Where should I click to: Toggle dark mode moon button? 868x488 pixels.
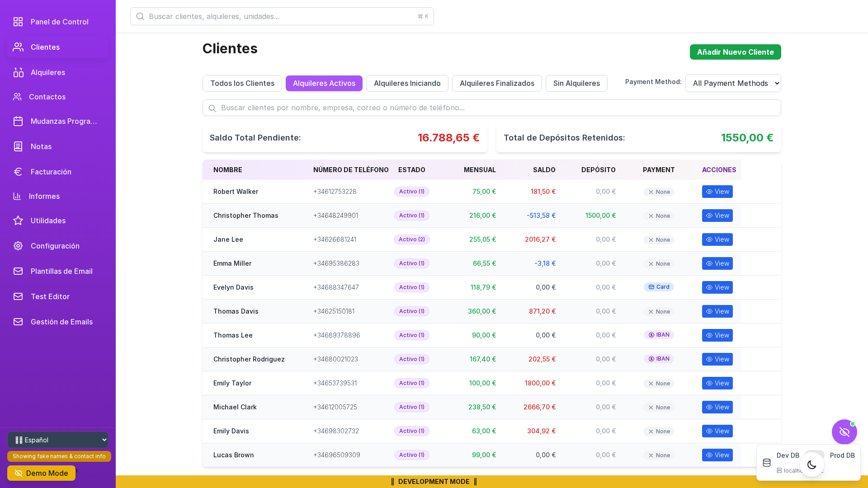(x=812, y=465)
